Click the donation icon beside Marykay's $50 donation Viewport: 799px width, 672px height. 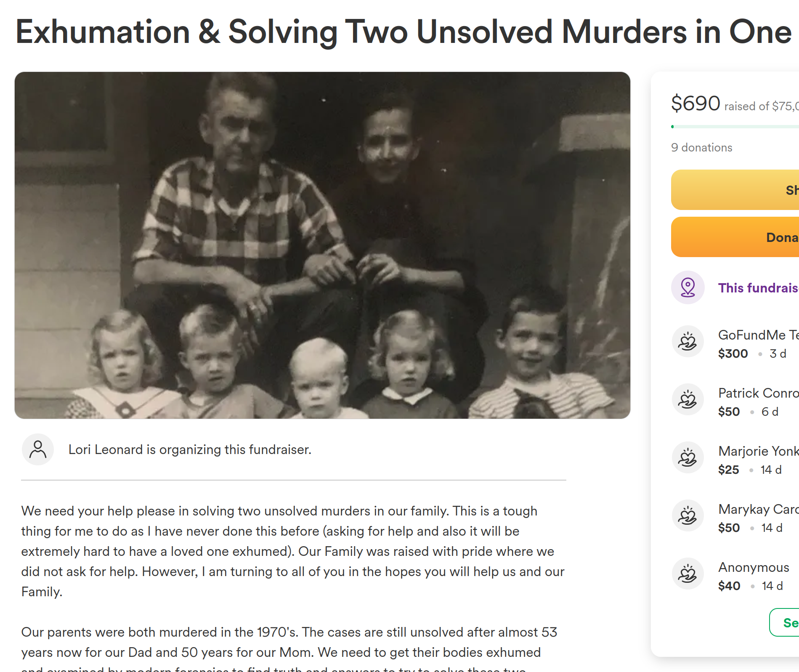pyautogui.click(x=688, y=515)
